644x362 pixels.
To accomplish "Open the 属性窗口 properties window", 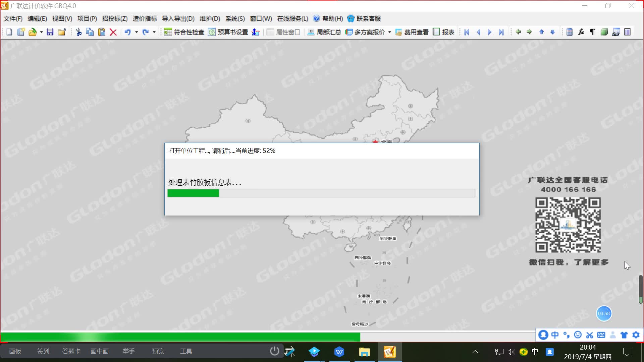I will (x=283, y=32).
